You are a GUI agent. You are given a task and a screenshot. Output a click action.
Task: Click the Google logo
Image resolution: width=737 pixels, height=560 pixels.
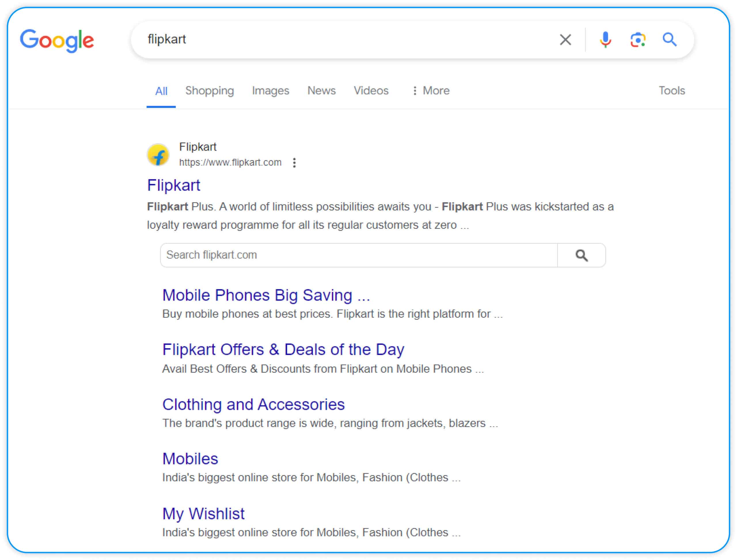[x=57, y=41]
